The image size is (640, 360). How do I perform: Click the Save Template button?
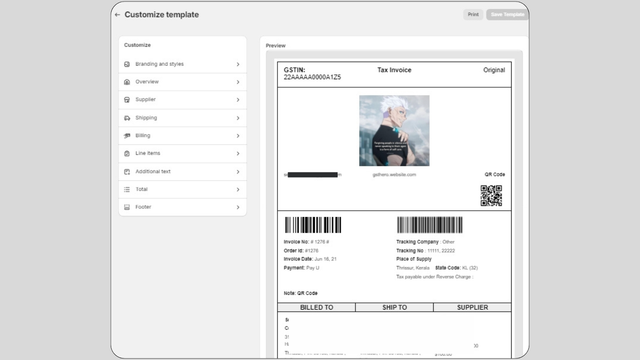507,15
